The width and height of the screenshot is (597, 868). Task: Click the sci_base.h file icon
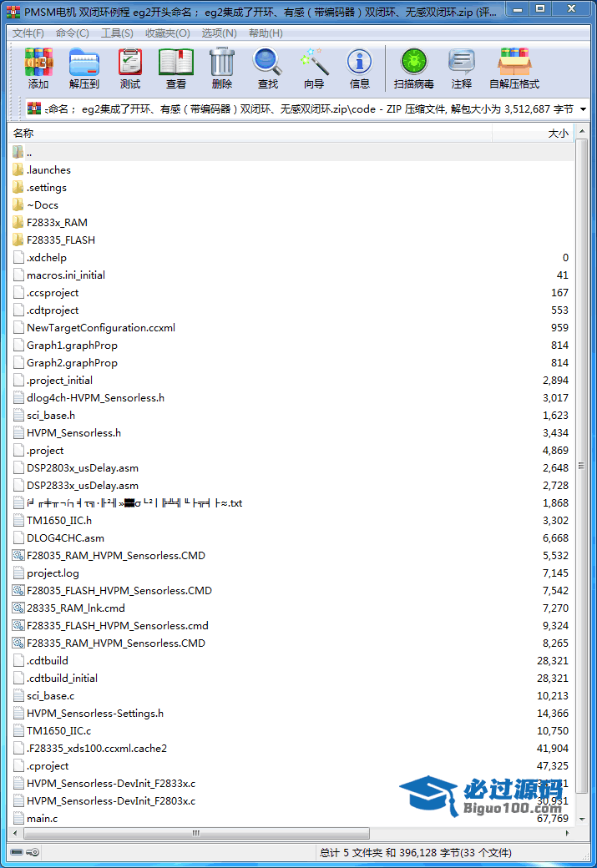coord(18,415)
